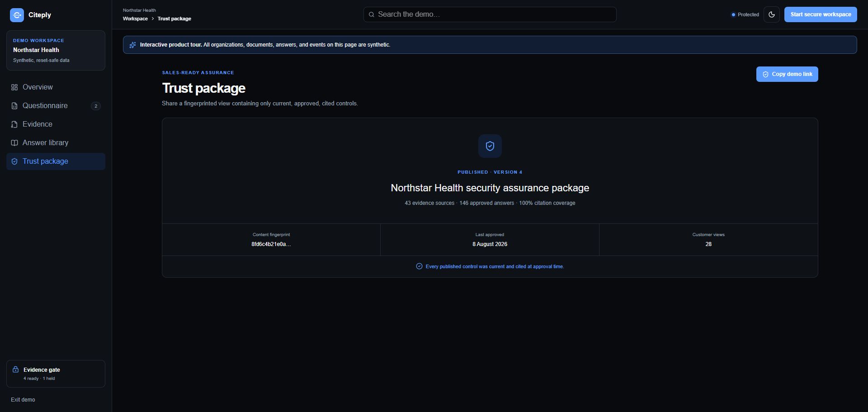Click the Evidence gate lock icon

point(16,369)
